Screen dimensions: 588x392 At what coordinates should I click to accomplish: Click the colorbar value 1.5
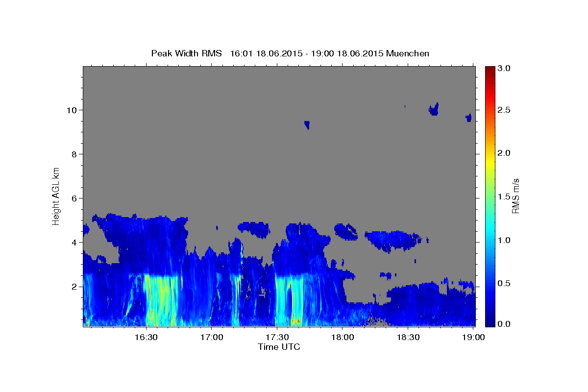click(x=505, y=196)
